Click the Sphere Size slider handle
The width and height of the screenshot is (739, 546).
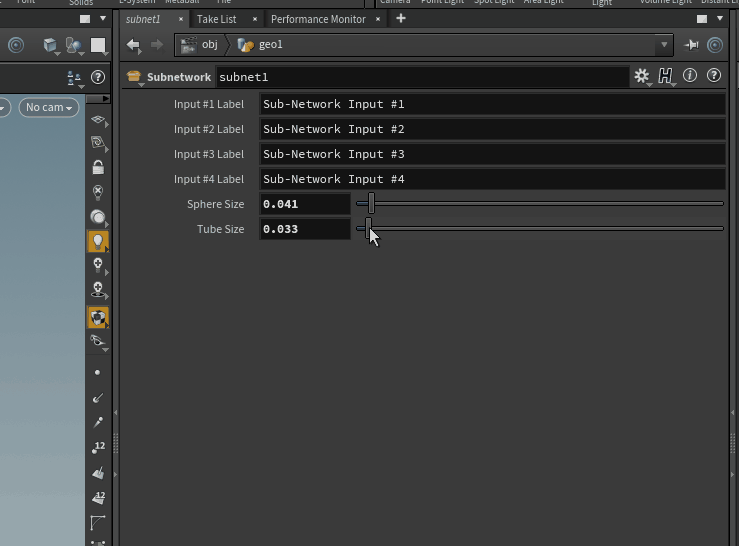pyautogui.click(x=371, y=204)
